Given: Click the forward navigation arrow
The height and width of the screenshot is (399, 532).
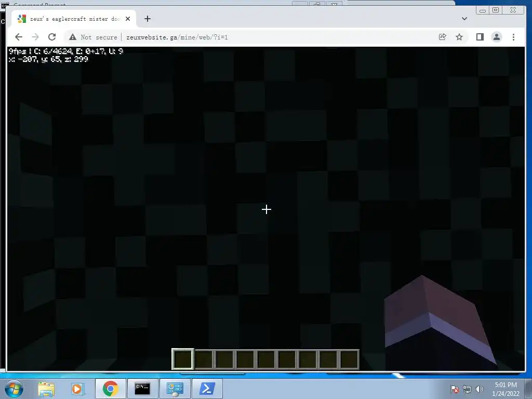Looking at the screenshot, I should pyautogui.click(x=35, y=37).
